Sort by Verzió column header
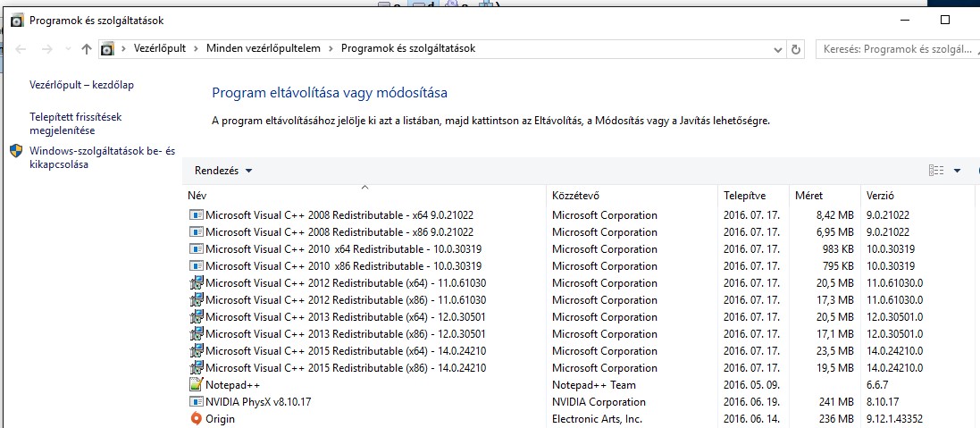This screenshot has height=428, width=980. 917,196
